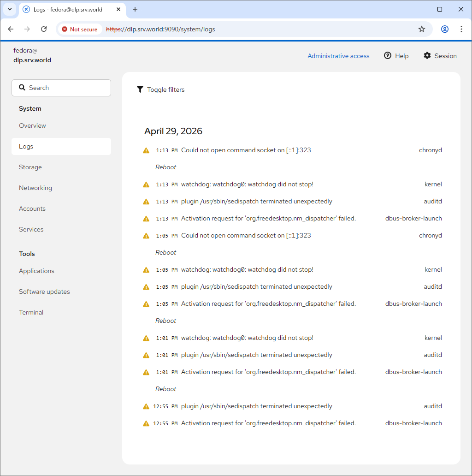Open 1:05 PM nm_dispatcher activation failed entry
Screen dimensions: 472x476
coord(292,304)
